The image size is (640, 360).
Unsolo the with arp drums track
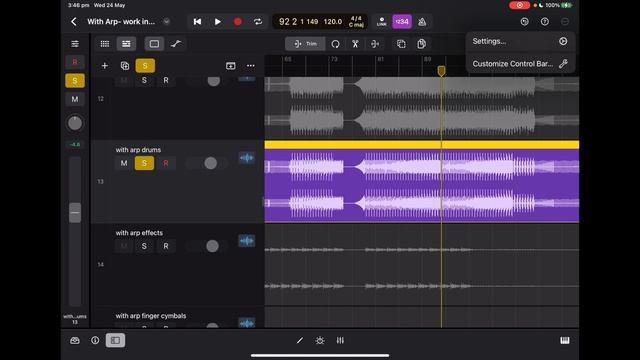click(x=144, y=163)
